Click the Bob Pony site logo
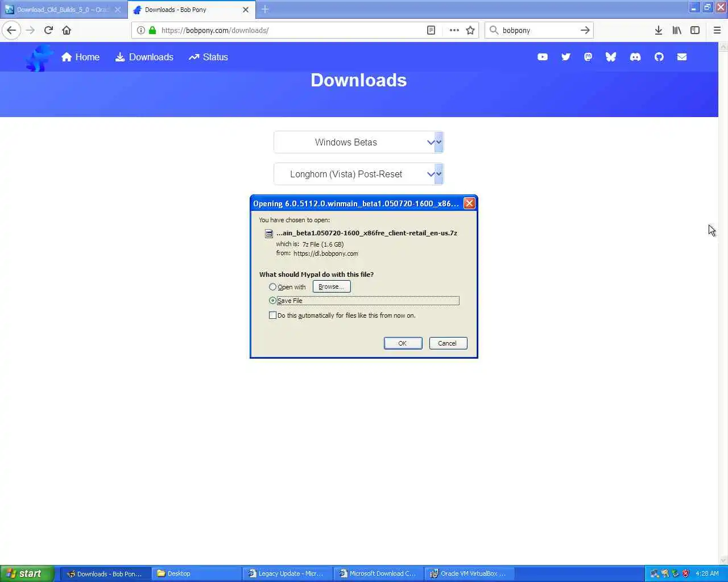Image resolution: width=728 pixels, height=582 pixels. point(39,58)
